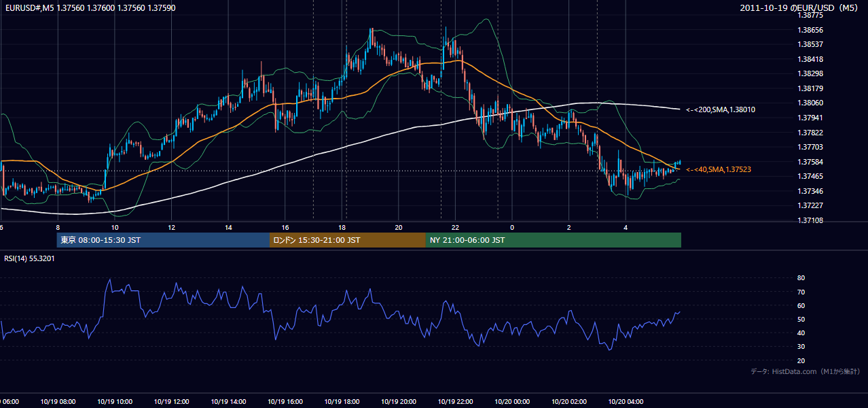Image resolution: width=868 pixels, height=408 pixels.
Task: Click bottom date label 10/20 04:00
Action: (625, 402)
